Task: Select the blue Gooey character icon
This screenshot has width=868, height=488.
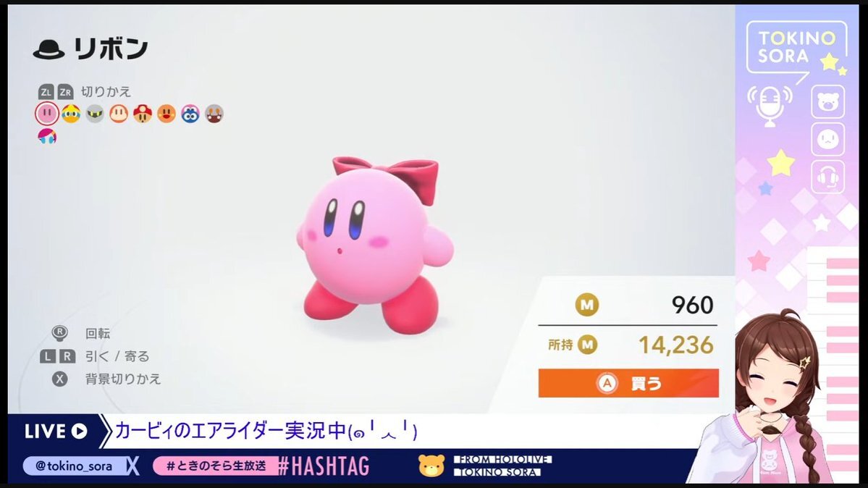Action: 190,114
